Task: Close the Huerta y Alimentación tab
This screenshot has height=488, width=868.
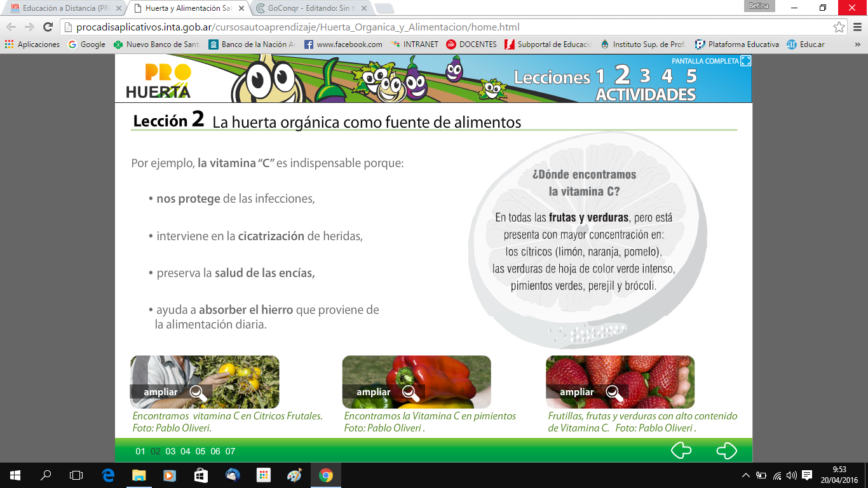Action: [241, 8]
